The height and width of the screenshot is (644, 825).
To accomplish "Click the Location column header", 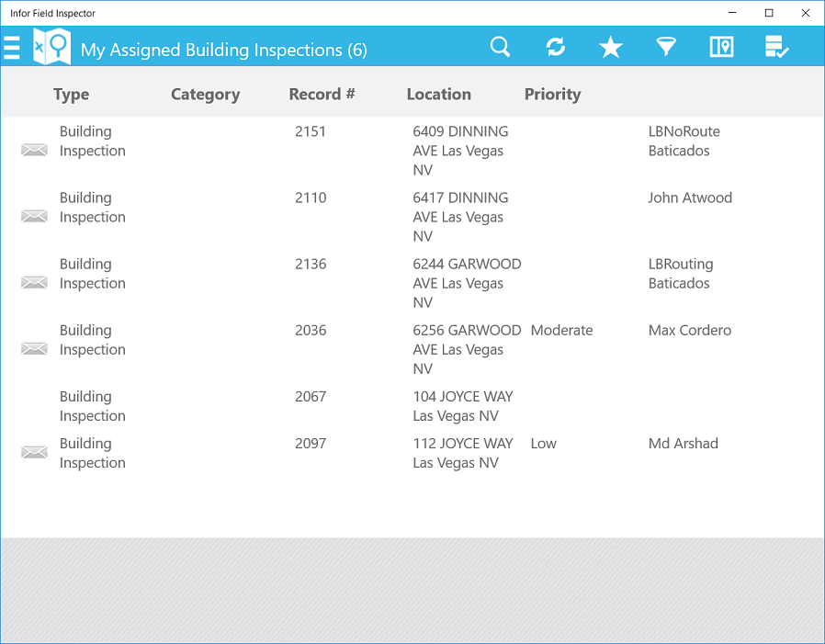I will coord(438,94).
